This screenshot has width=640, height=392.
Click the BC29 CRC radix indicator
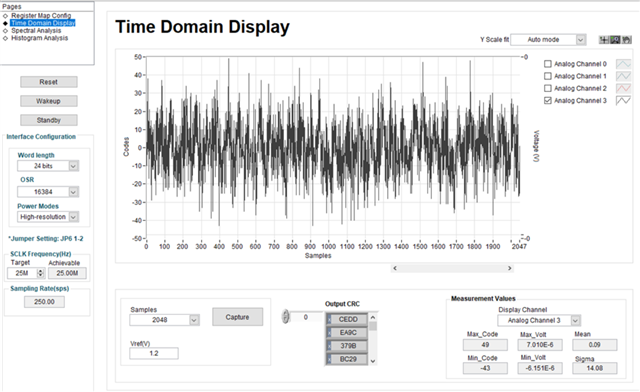click(329, 359)
